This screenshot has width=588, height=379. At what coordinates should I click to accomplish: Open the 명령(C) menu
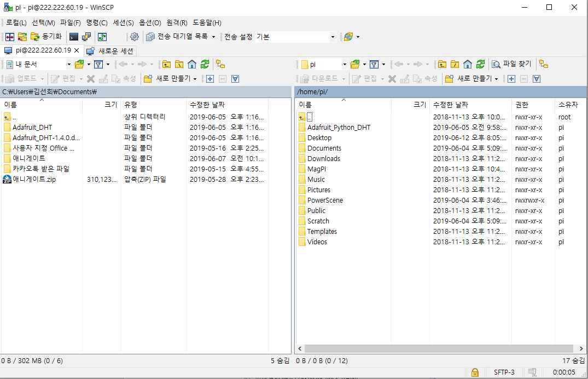(x=97, y=22)
